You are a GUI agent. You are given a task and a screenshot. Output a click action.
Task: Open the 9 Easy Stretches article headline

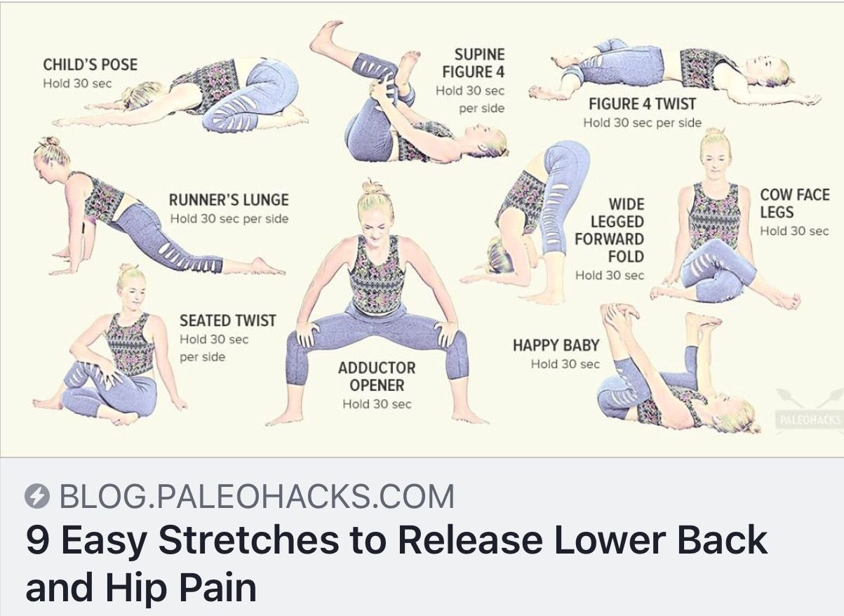(x=396, y=563)
